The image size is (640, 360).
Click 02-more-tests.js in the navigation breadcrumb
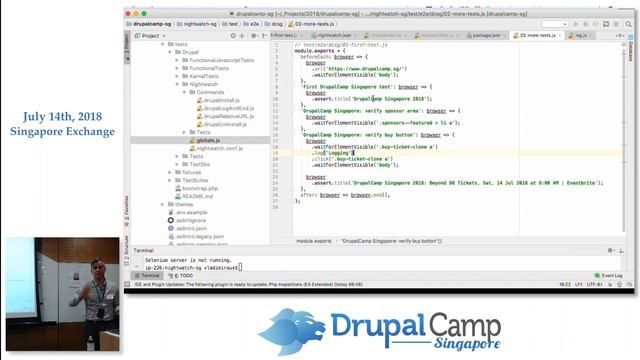click(x=311, y=24)
